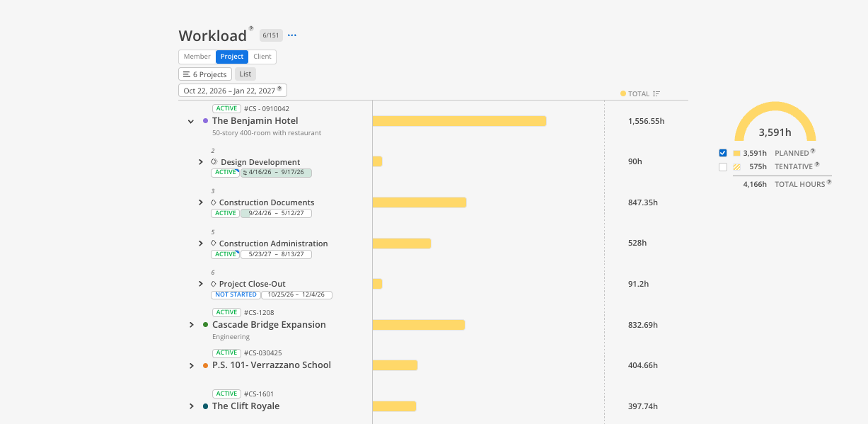Click the 397.74h total value
This screenshot has height=424, width=868.
click(642, 406)
